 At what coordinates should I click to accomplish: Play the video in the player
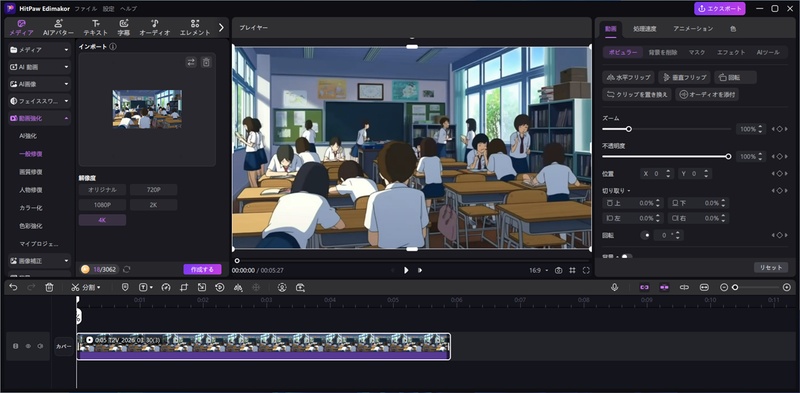pos(406,271)
